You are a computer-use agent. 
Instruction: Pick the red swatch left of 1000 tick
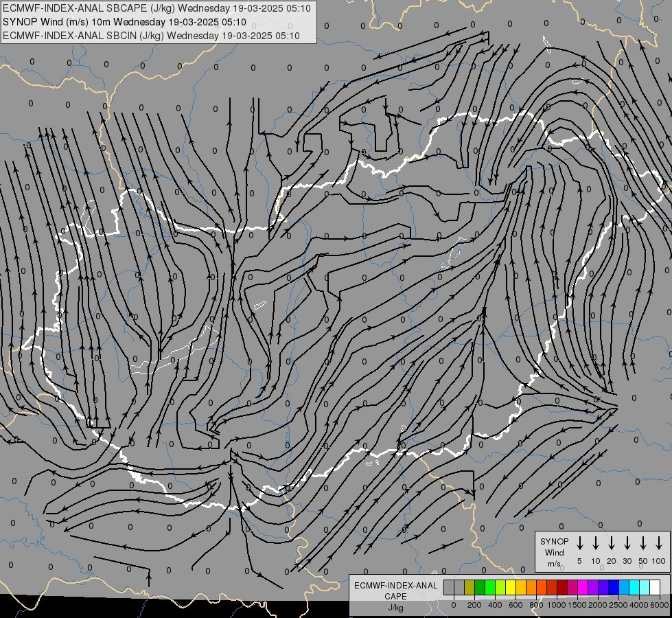click(552, 587)
